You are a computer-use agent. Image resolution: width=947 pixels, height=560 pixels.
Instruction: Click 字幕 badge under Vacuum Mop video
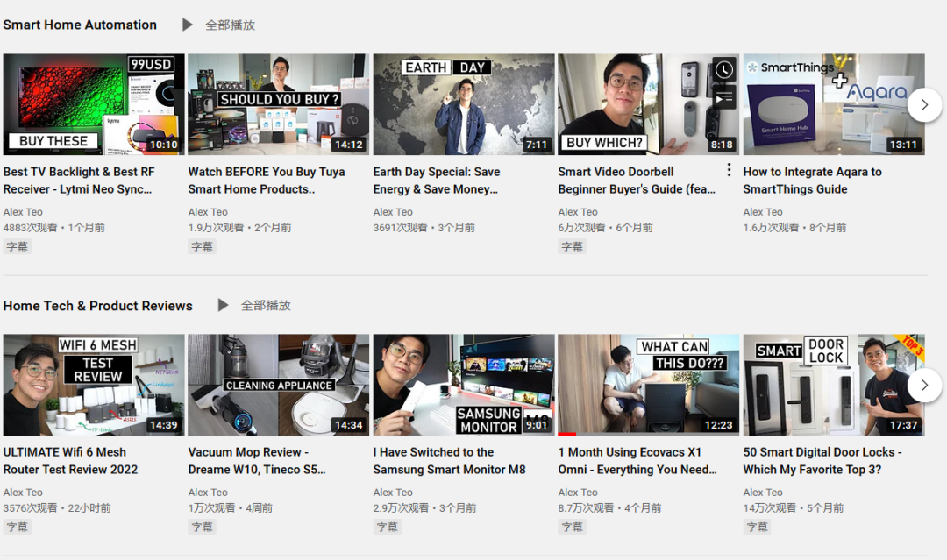coord(202,527)
